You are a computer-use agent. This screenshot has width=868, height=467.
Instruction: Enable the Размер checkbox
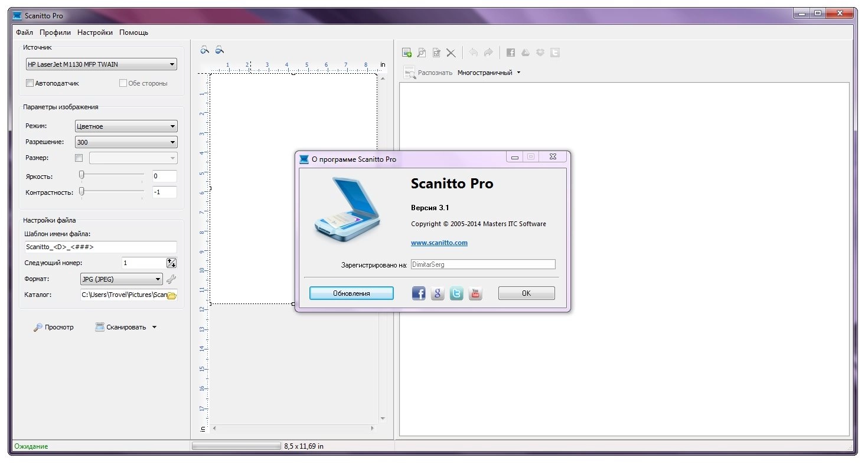point(79,158)
